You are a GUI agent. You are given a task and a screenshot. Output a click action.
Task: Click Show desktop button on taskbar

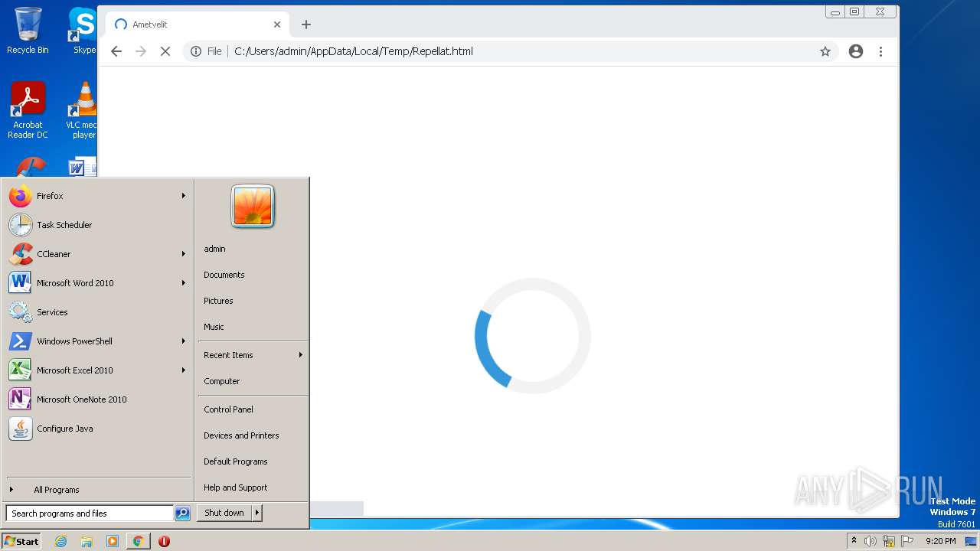(971, 541)
